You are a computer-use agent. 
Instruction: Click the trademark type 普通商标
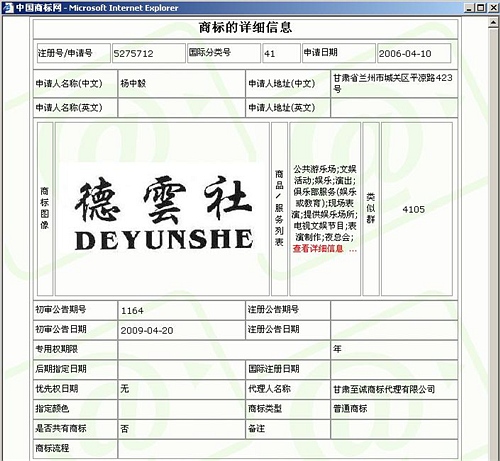[x=350, y=409]
